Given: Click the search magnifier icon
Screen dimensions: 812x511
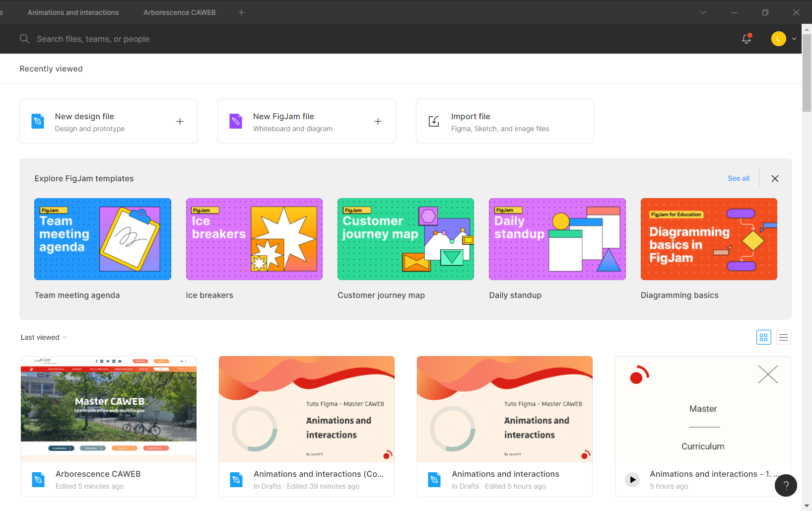Looking at the screenshot, I should [x=24, y=39].
